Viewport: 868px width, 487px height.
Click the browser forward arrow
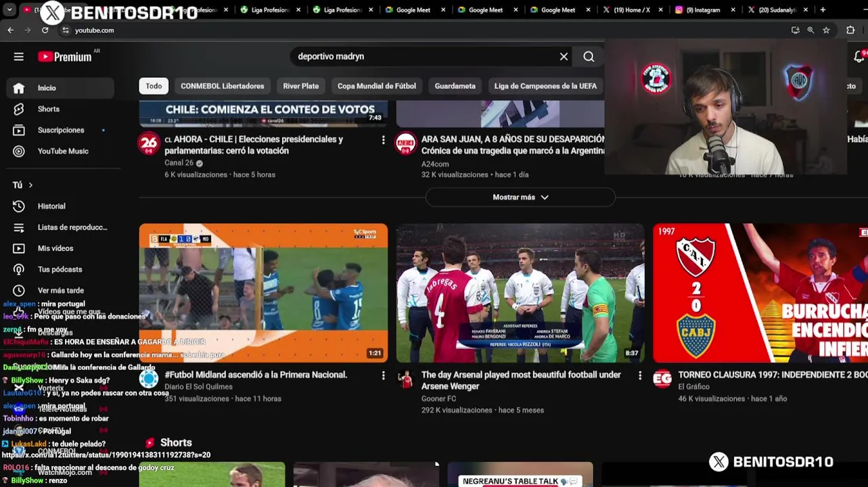[x=28, y=30]
